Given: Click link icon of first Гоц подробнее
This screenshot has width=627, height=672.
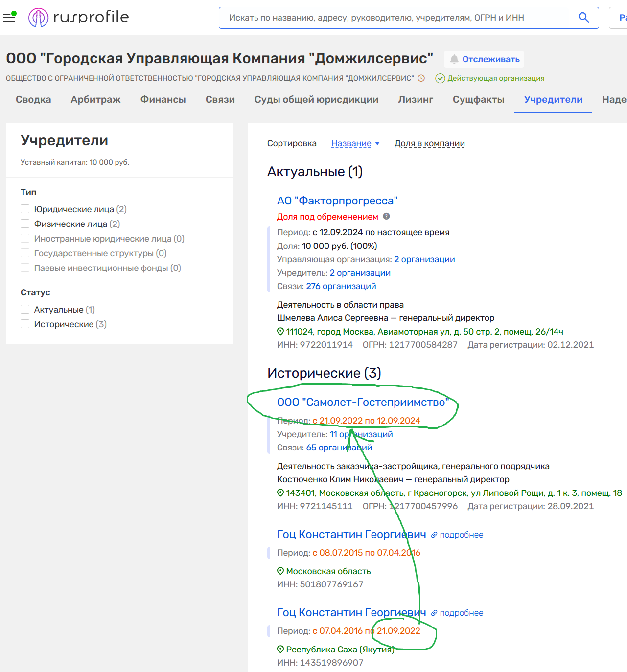Looking at the screenshot, I should tap(434, 535).
